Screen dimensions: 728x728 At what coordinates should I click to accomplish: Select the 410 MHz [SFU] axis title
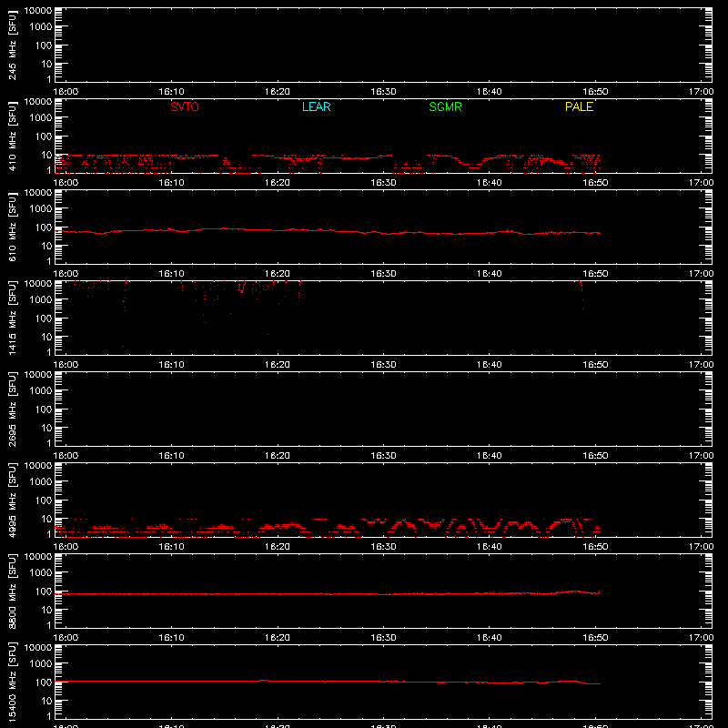[x=13, y=136]
